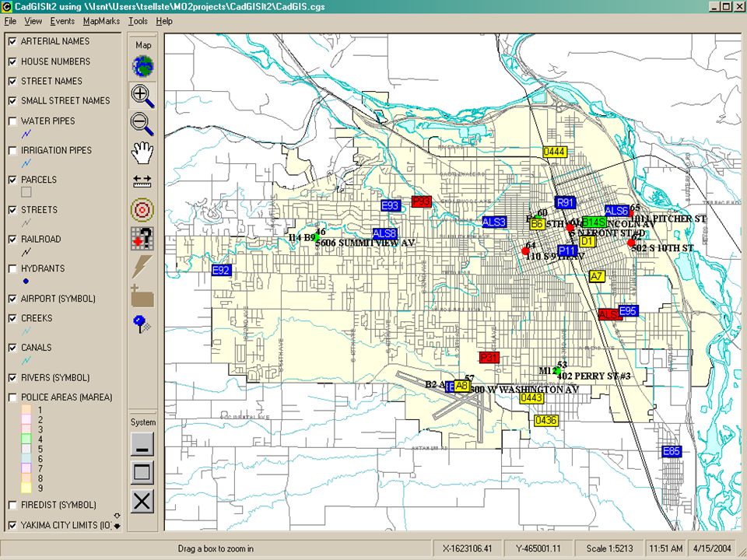Select the identify question mark tool
747x560 pixels.
point(142,238)
